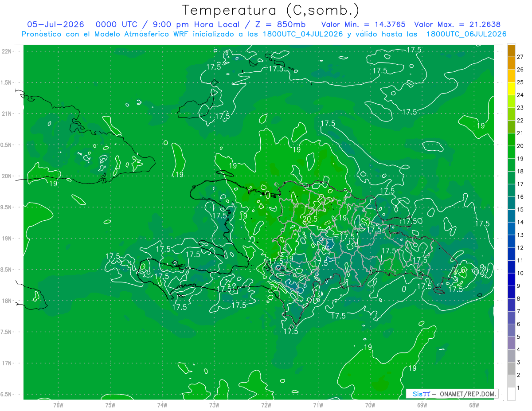Click the "20.5" contour label

[310, 219]
